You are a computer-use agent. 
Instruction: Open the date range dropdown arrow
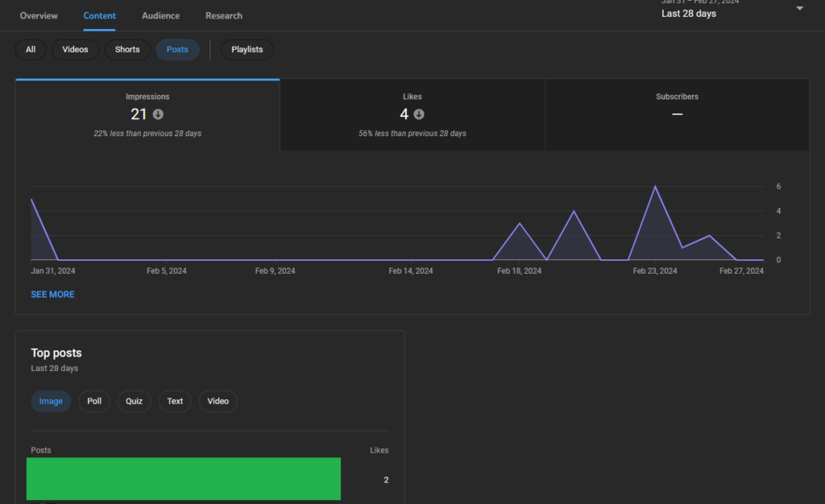(799, 9)
